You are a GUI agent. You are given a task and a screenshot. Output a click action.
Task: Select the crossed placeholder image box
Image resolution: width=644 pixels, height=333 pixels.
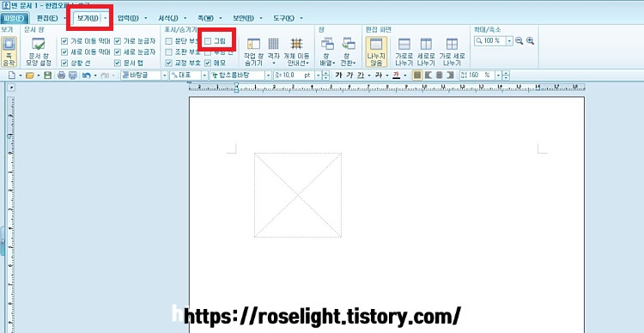click(x=298, y=195)
